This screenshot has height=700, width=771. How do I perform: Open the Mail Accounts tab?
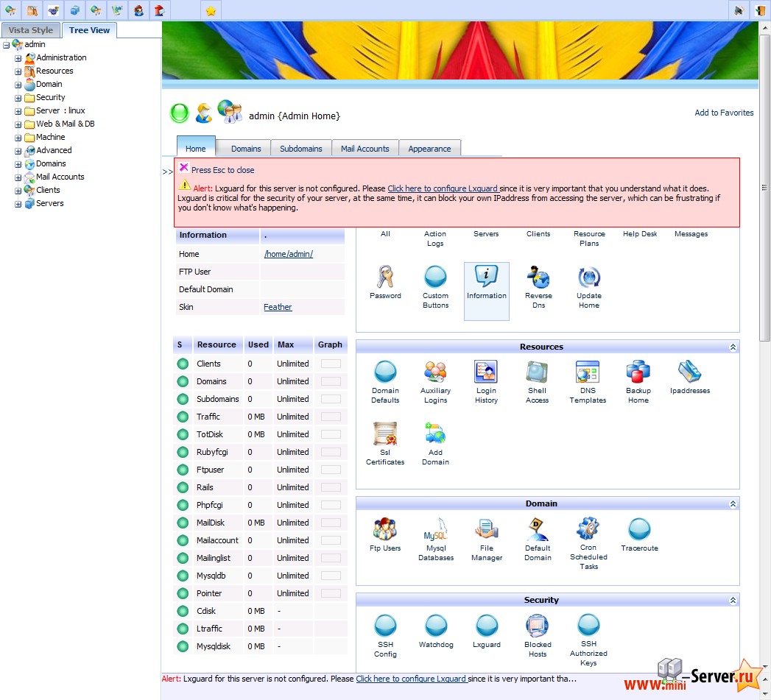365,149
